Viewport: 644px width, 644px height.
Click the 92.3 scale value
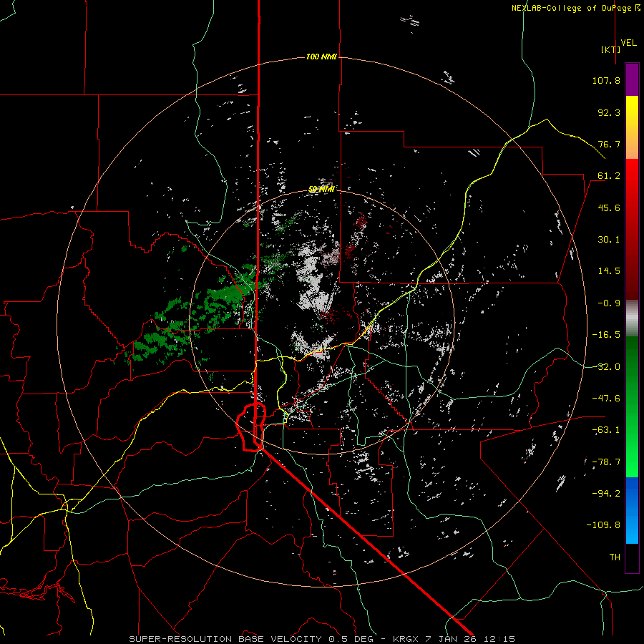point(609,112)
